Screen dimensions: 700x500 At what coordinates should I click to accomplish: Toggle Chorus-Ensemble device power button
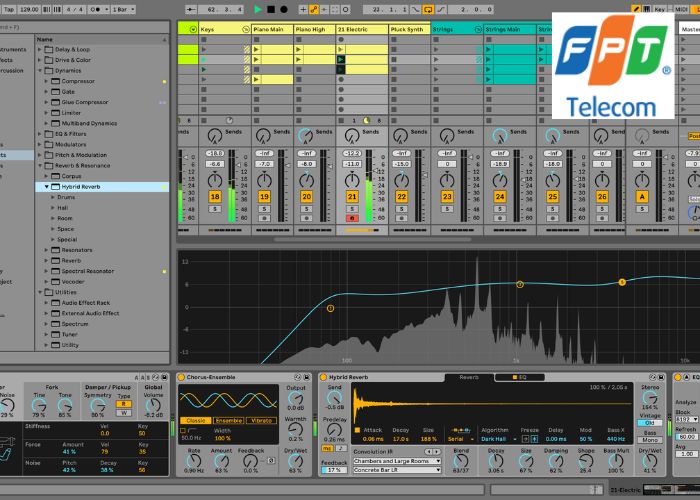(x=181, y=377)
